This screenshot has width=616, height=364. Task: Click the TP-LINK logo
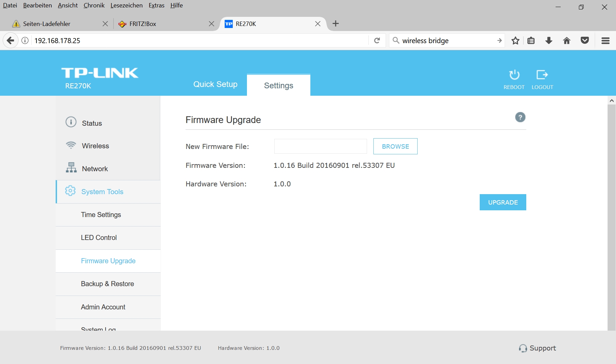[100, 73]
